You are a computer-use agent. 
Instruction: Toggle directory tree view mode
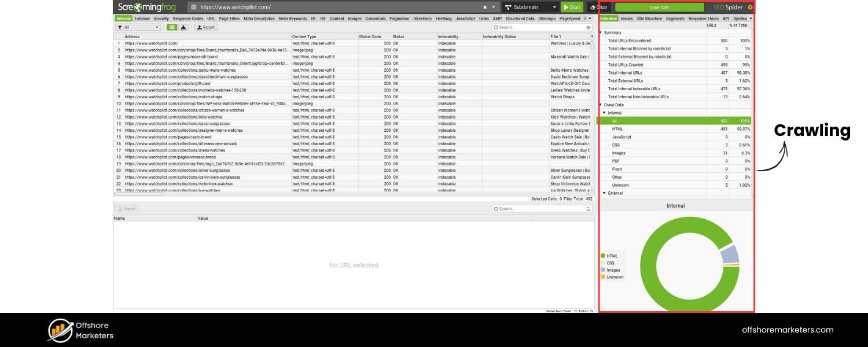pos(183,27)
